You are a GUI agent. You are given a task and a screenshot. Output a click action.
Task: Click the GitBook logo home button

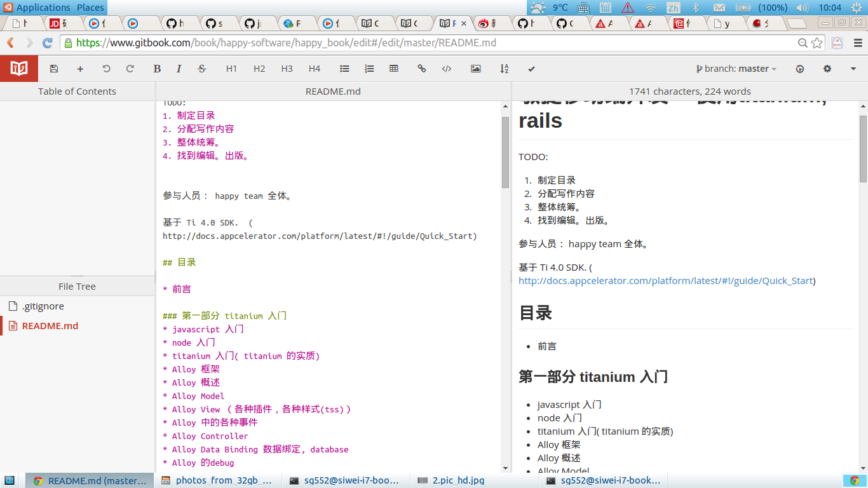[x=19, y=69]
